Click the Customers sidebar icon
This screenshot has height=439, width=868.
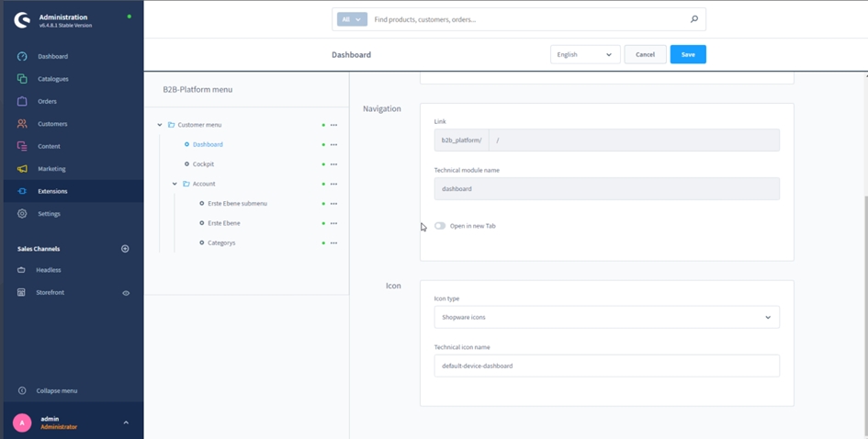coord(22,124)
